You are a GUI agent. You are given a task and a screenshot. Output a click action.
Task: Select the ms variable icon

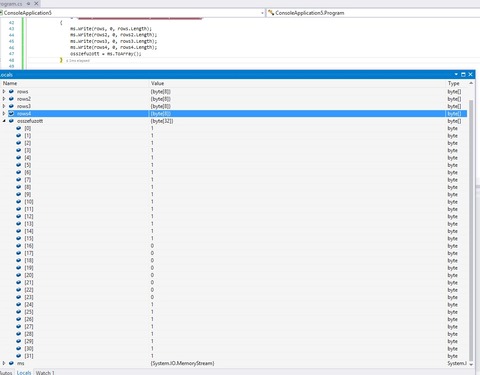11,363
